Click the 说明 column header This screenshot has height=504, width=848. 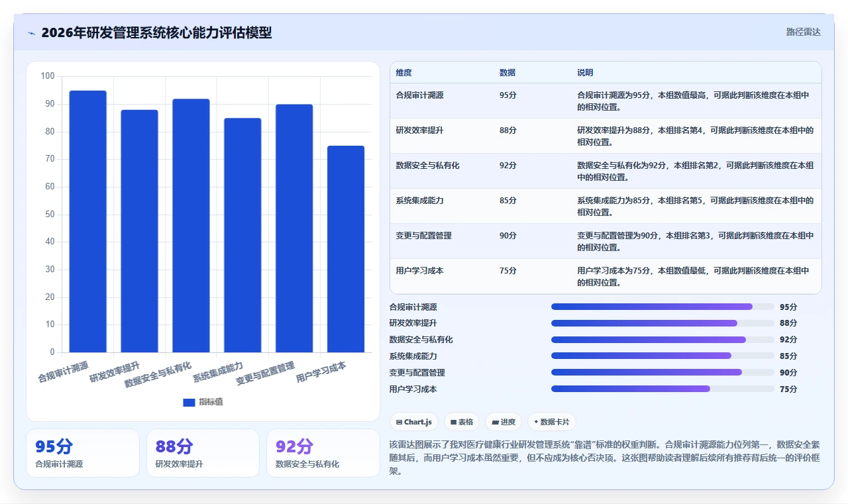coord(585,73)
